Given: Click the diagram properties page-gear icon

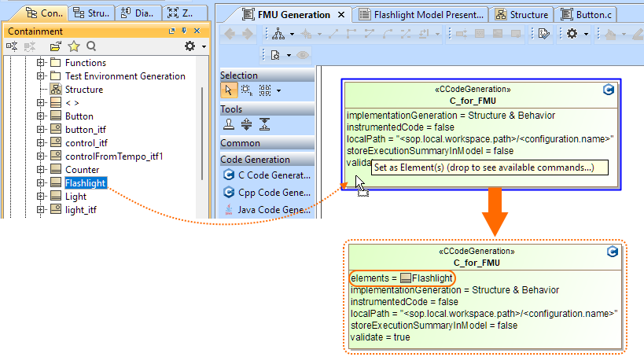Looking at the screenshot, I should [x=275, y=55].
